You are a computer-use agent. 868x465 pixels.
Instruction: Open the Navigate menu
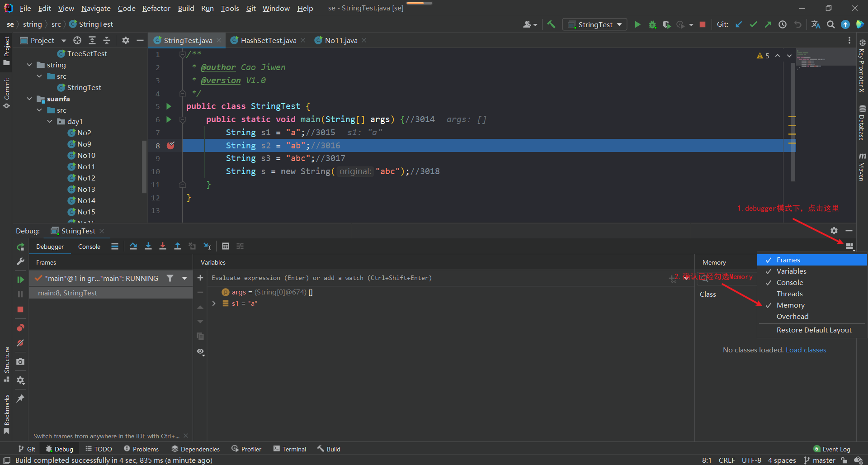tap(96, 8)
